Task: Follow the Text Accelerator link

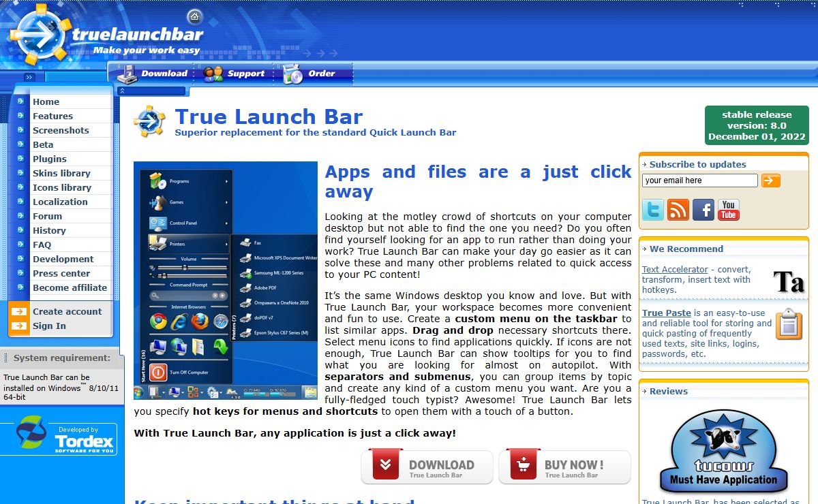Action: 675,269
